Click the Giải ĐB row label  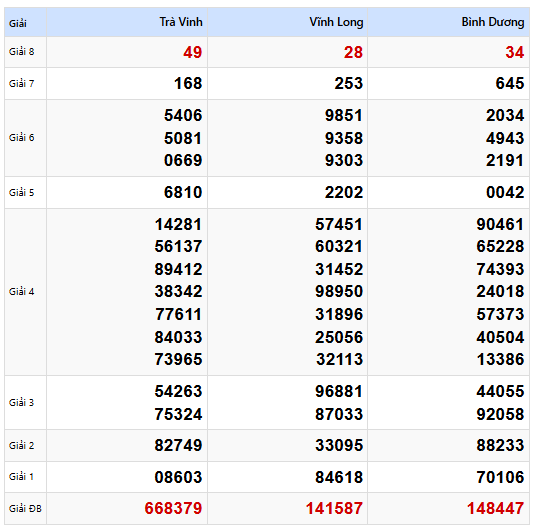tap(25, 508)
